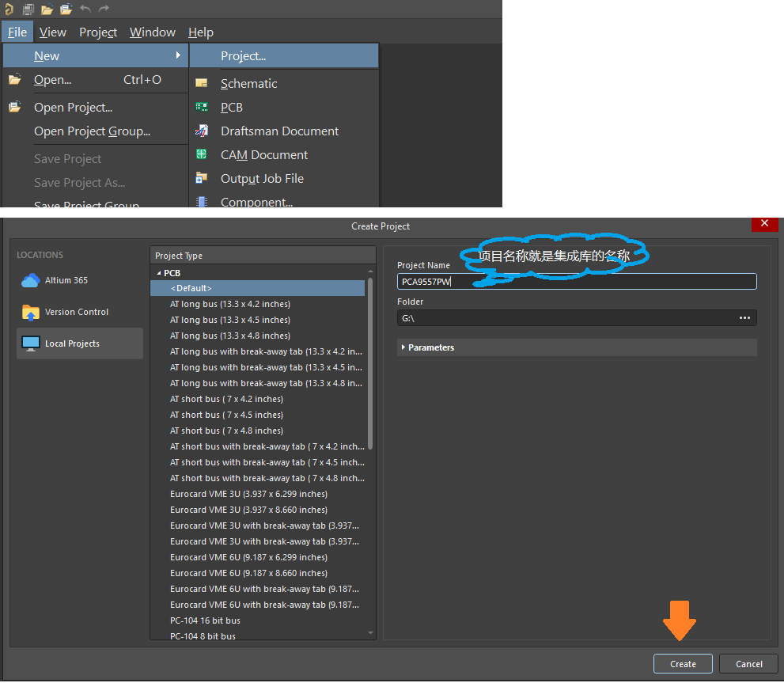Open the Project menu

pyautogui.click(x=98, y=32)
